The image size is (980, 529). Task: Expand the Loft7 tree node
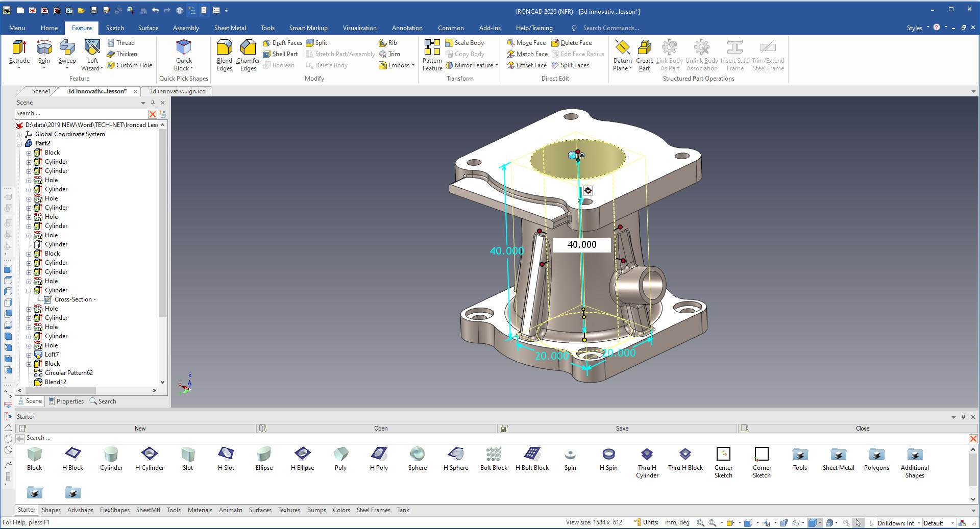[29, 355]
